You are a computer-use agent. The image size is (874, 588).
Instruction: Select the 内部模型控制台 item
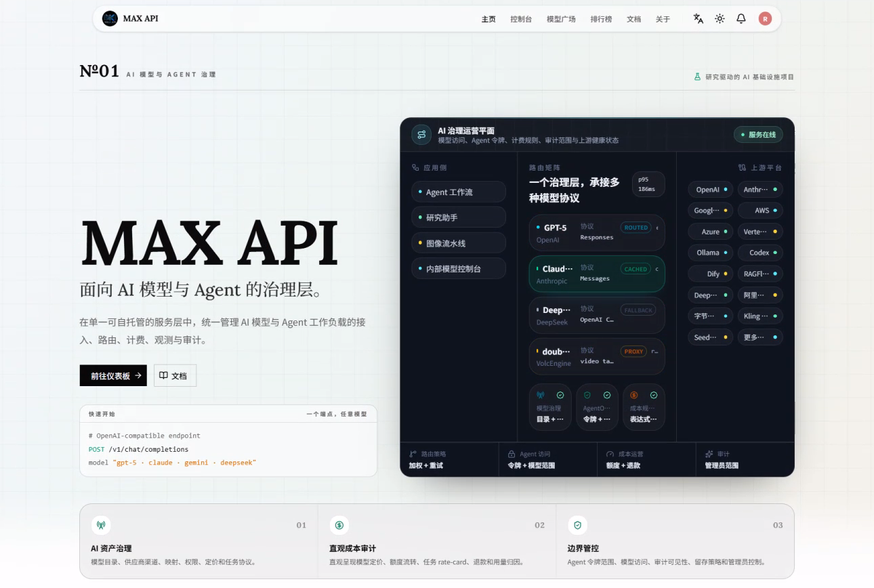pyautogui.click(x=459, y=268)
